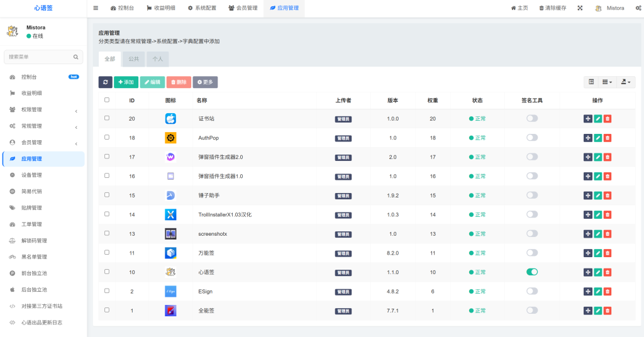The height and width of the screenshot is (337, 644).
Task: Click the drag-move icon for screenshotx row
Action: [588, 234]
